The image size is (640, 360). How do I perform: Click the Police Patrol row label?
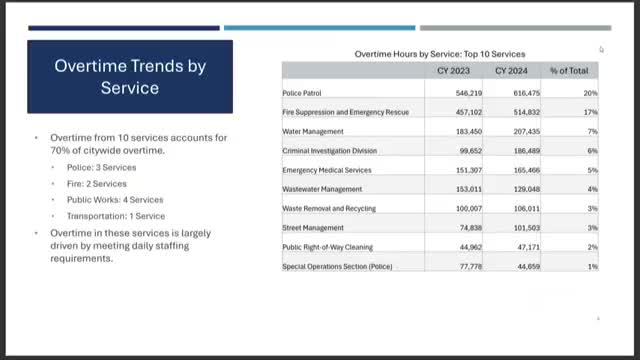(302, 93)
